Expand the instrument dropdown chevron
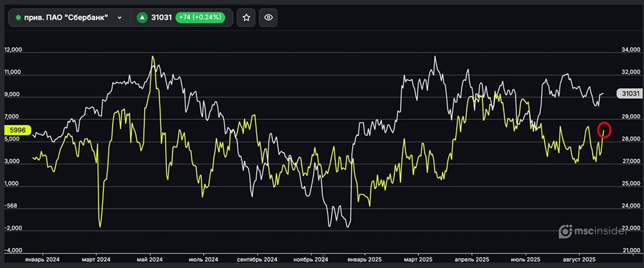 coord(120,18)
